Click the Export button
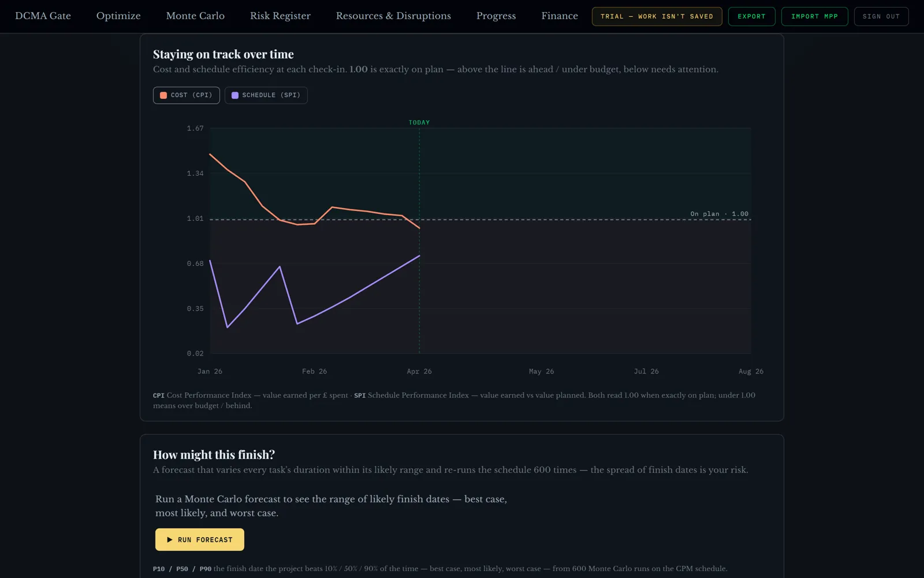 click(751, 16)
